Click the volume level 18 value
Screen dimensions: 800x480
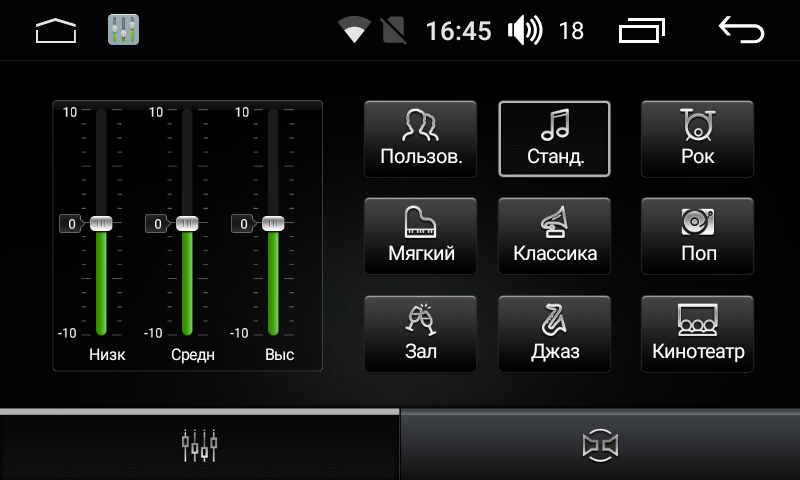tap(571, 31)
